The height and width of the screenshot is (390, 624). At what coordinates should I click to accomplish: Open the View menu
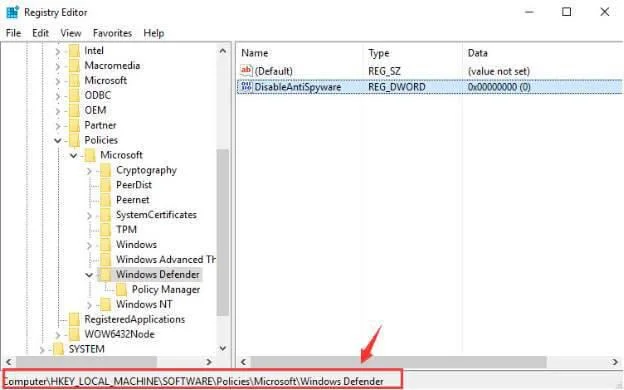(71, 33)
